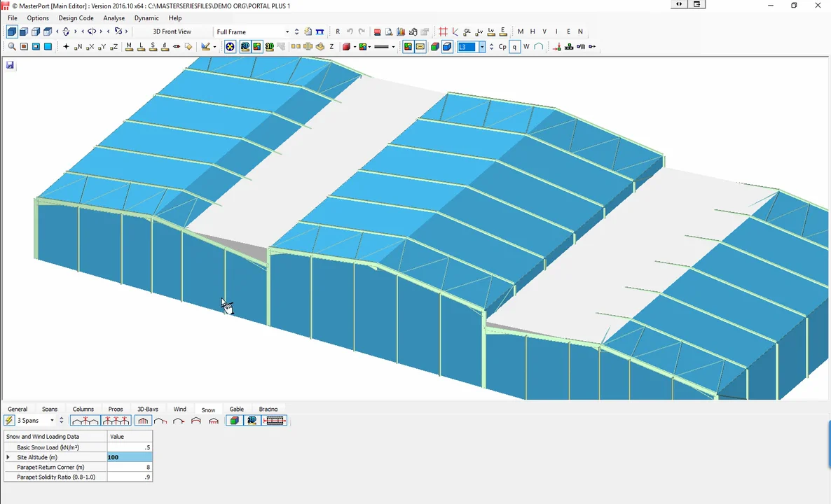Screen dimensions: 831x504
Task: Toggle the Cp wind coefficient display
Action: [x=502, y=47]
